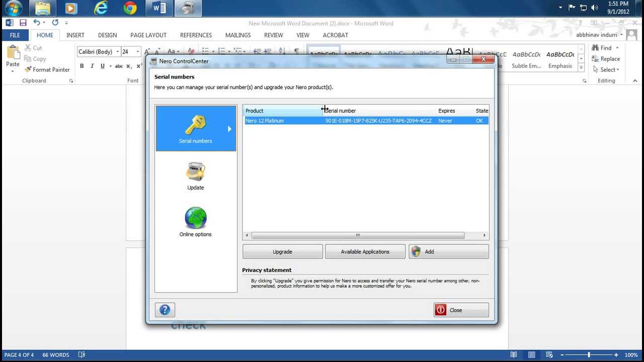This screenshot has height=362, width=644.
Task: Open Online options globe icon
Action: point(196,218)
